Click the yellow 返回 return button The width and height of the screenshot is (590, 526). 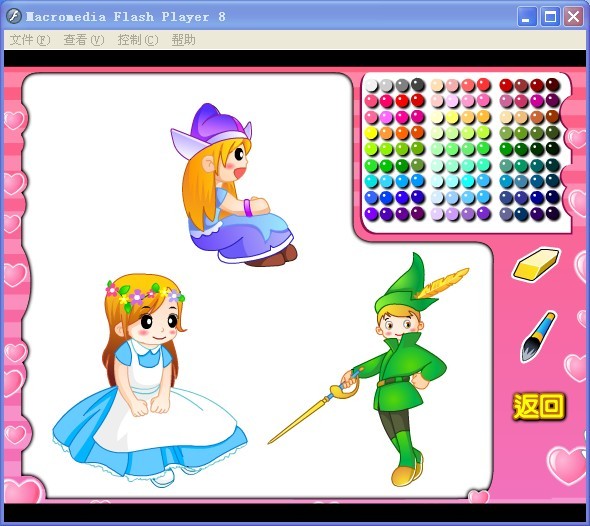pos(539,406)
